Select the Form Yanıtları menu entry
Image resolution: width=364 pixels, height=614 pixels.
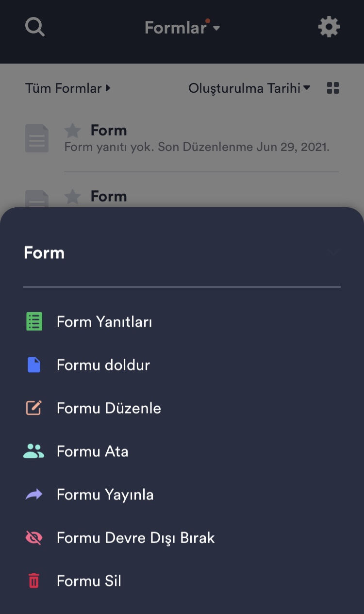[104, 322]
